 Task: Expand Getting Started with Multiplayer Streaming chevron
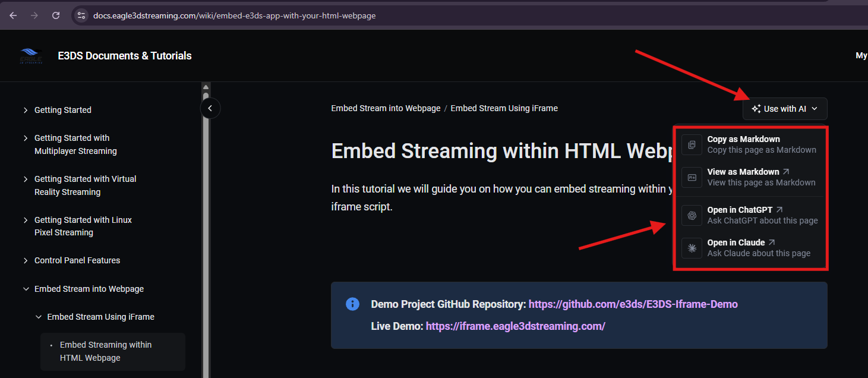(x=26, y=138)
